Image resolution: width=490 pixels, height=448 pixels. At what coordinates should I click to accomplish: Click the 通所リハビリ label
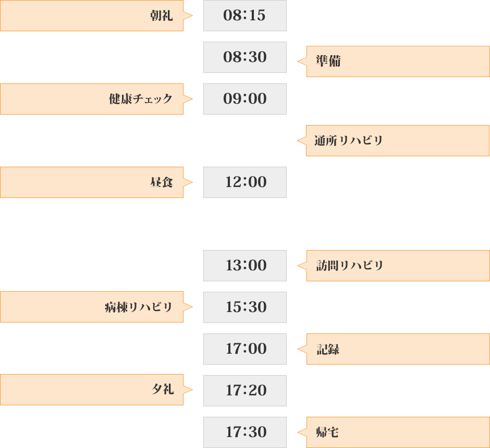pos(398,141)
